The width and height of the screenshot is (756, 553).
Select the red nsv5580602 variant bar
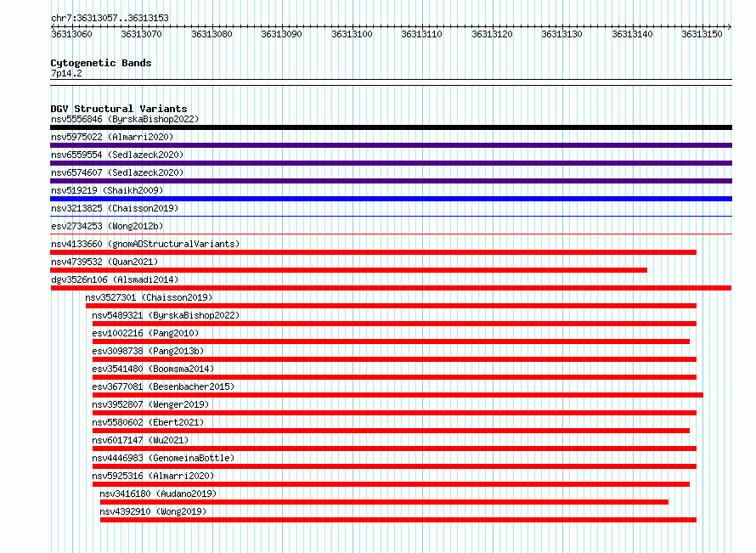391,431
